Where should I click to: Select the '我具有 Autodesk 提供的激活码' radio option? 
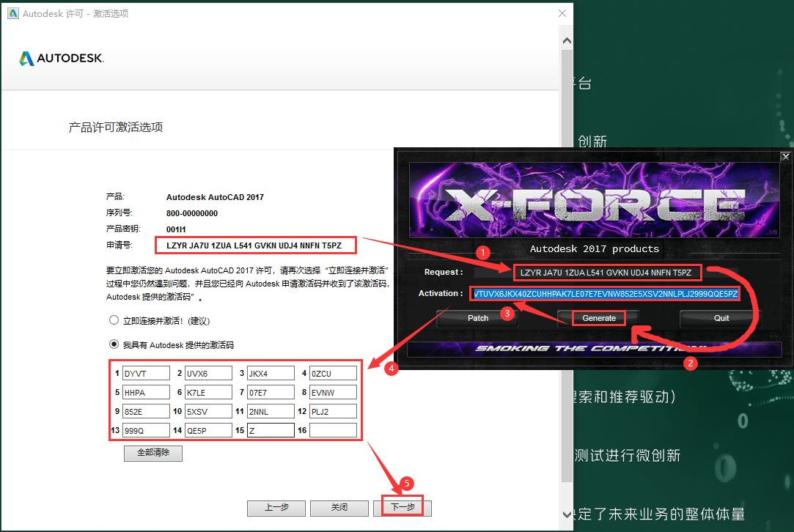[114, 344]
